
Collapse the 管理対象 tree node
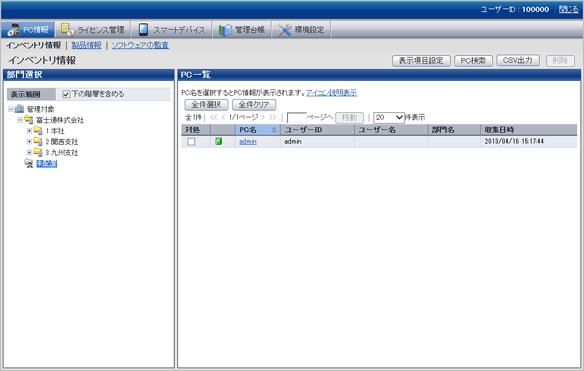(x=11, y=109)
